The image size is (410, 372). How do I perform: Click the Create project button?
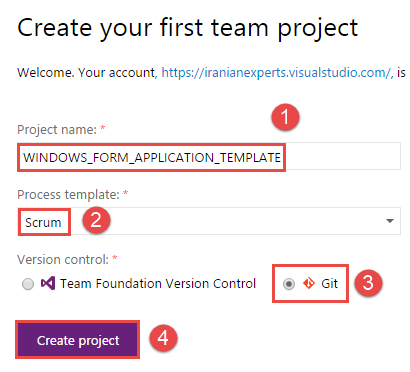coord(77,340)
